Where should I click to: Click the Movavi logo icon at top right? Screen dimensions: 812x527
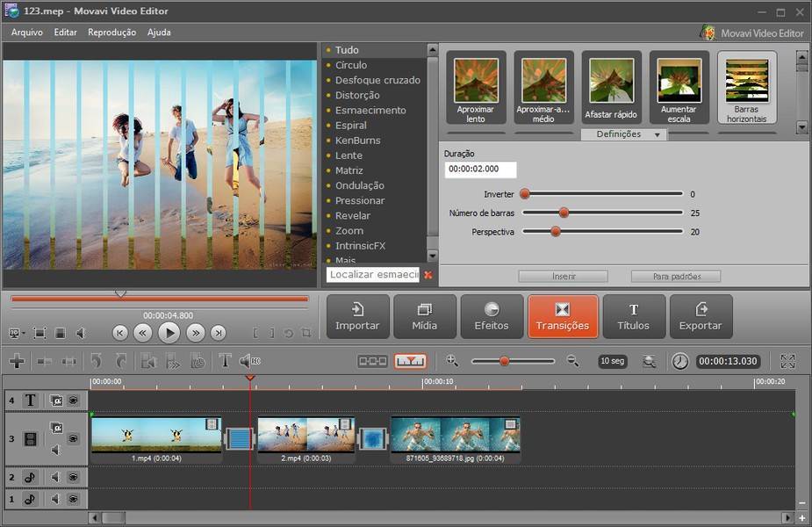(x=708, y=32)
